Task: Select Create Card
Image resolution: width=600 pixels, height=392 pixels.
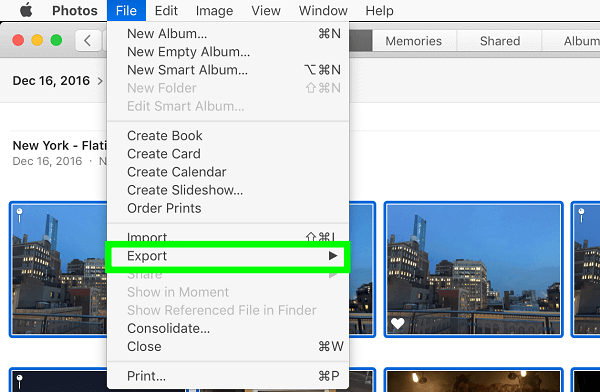Action: click(228, 154)
